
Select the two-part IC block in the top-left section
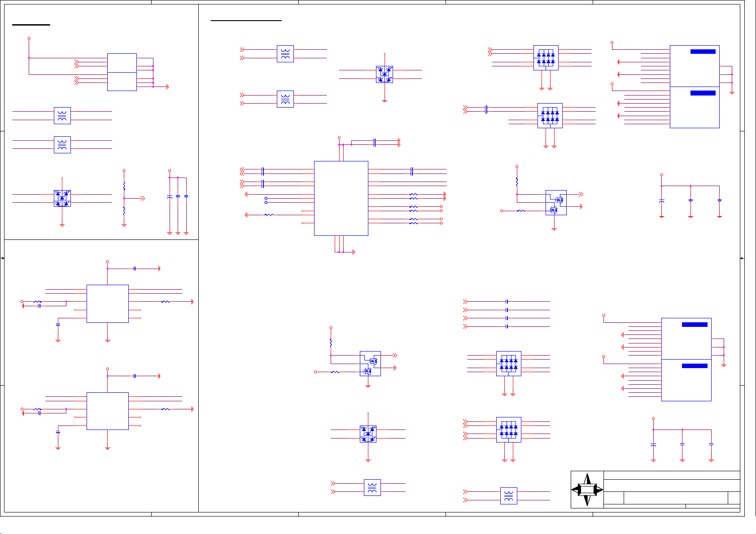click(122, 72)
